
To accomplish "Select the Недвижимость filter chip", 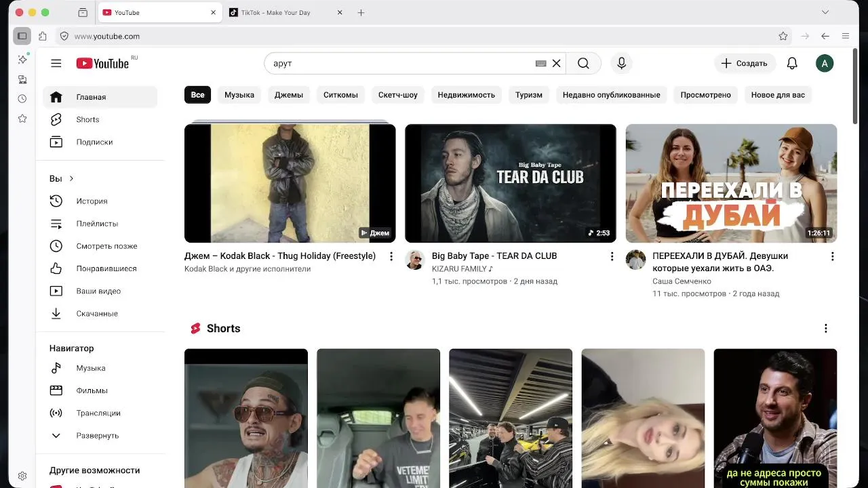I will 467,95.
